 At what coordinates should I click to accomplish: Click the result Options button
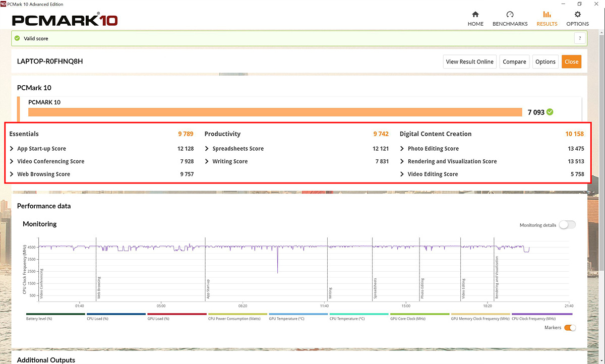(x=545, y=62)
